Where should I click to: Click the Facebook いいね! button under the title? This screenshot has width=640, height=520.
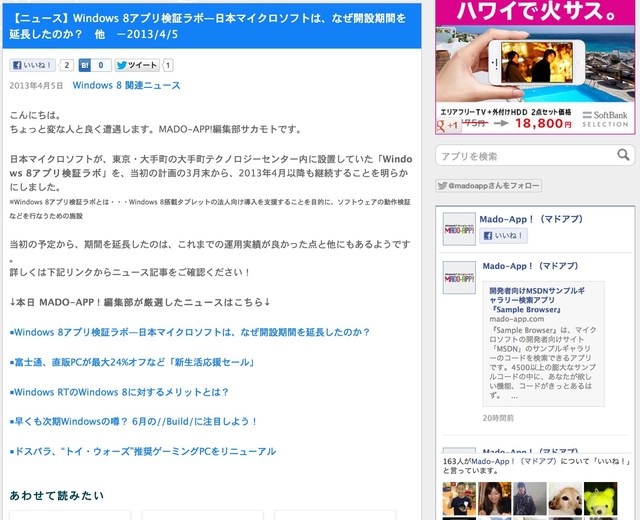click(x=33, y=66)
